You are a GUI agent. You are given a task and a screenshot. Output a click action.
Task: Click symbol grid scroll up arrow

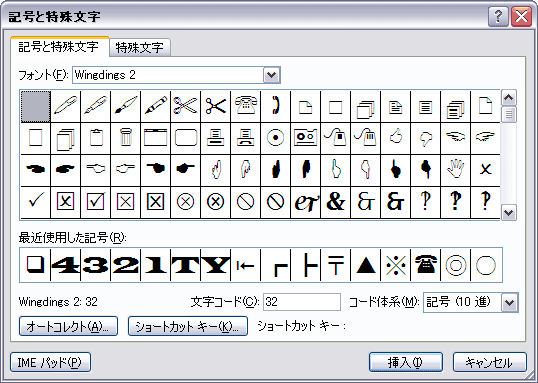click(x=509, y=98)
